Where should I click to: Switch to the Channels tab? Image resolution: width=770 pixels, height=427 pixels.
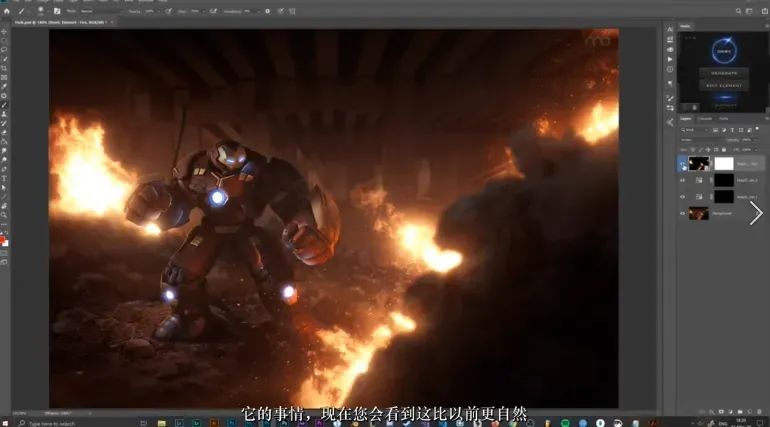click(x=705, y=118)
